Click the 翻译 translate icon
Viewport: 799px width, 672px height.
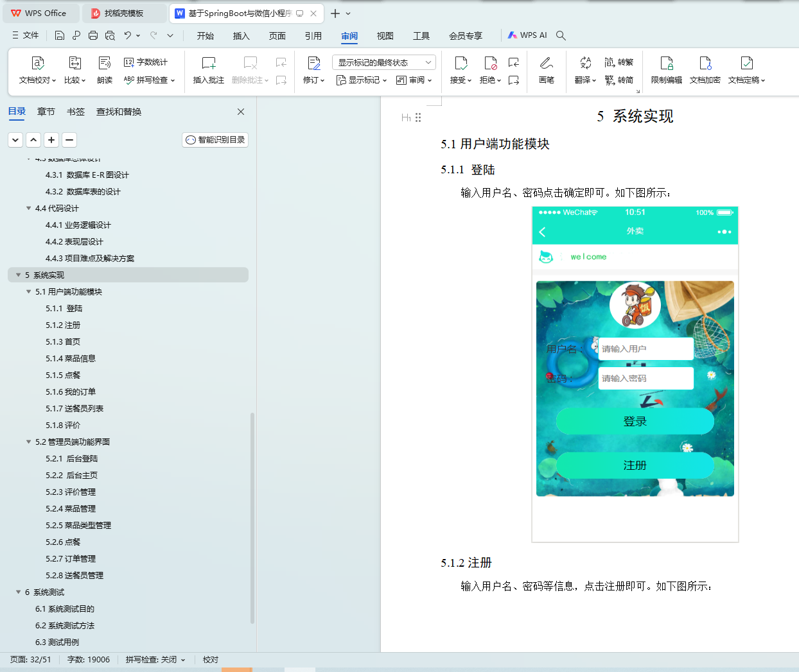[x=585, y=63]
